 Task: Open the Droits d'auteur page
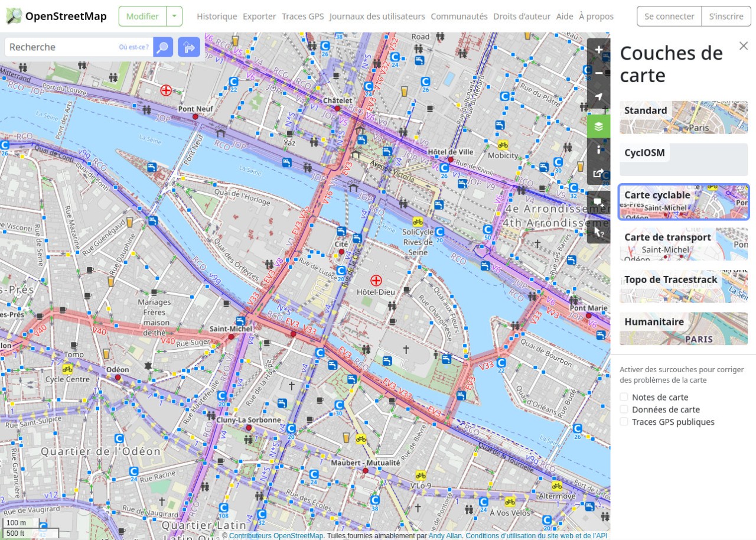pyautogui.click(x=522, y=17)
